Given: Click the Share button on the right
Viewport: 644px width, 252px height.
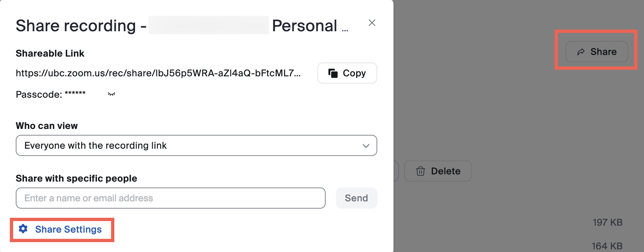Looking at the screenshot, I should pyautogui.click(x=596, y=52).
